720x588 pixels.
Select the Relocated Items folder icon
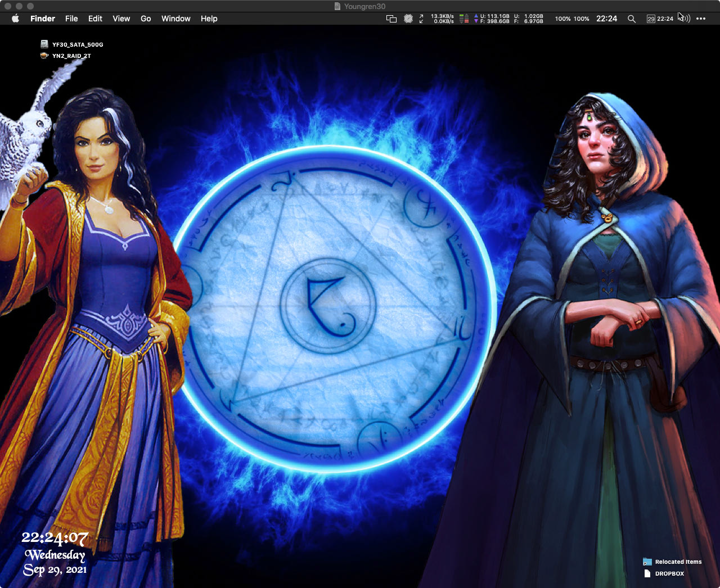[x=647, y=562]
